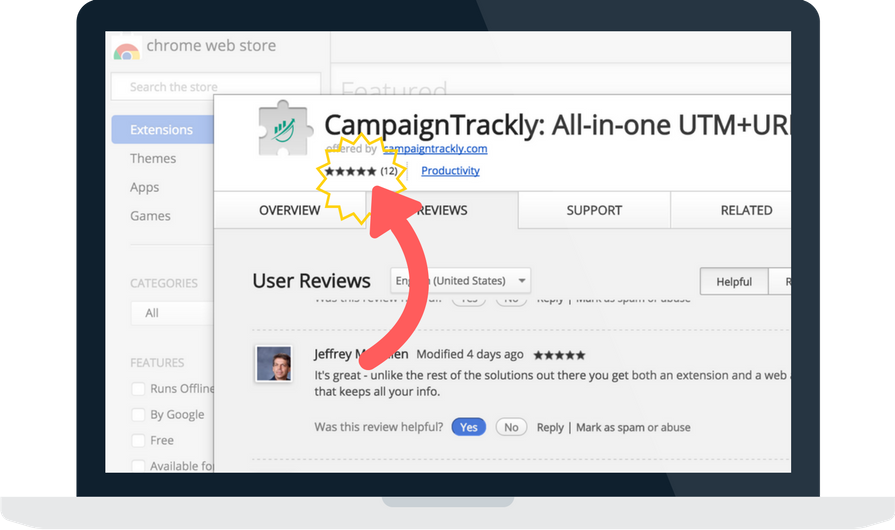Toggle the Runs Offline checkbox

(x=138, y=389)
